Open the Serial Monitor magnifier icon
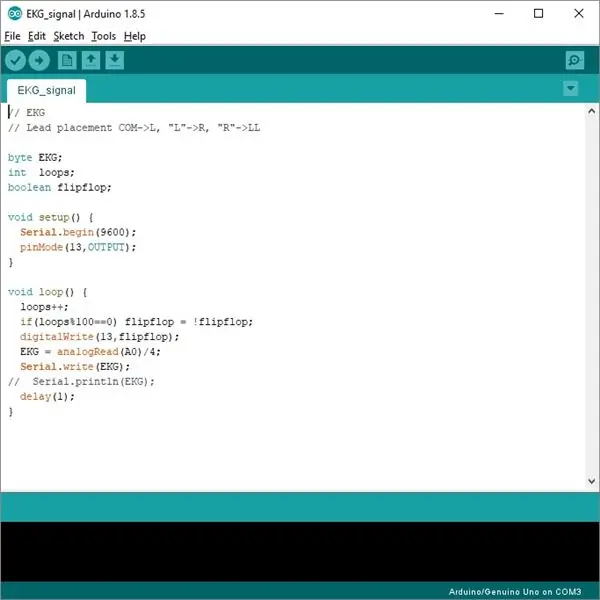This screenshot has width=600, height=600. [575, 60]
